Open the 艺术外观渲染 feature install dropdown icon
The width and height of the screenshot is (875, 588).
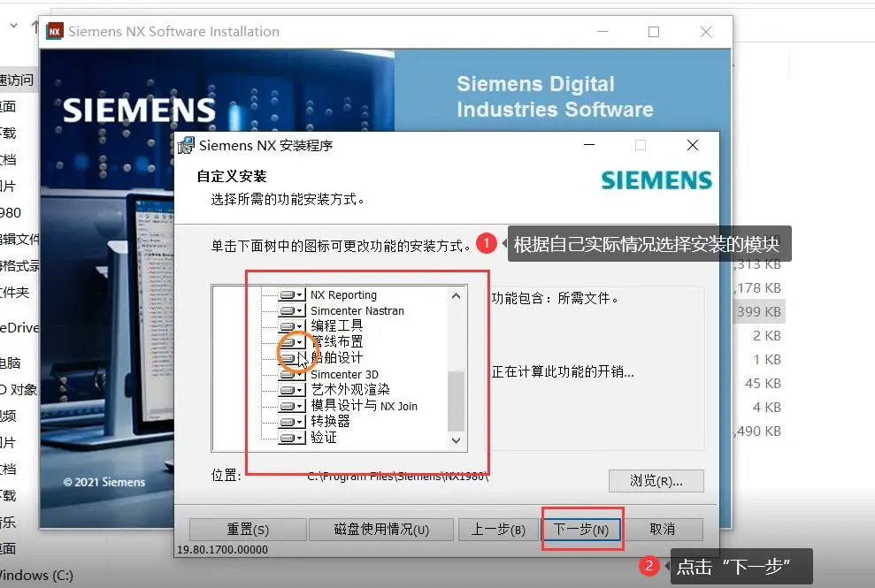click(x=292, y=390)
